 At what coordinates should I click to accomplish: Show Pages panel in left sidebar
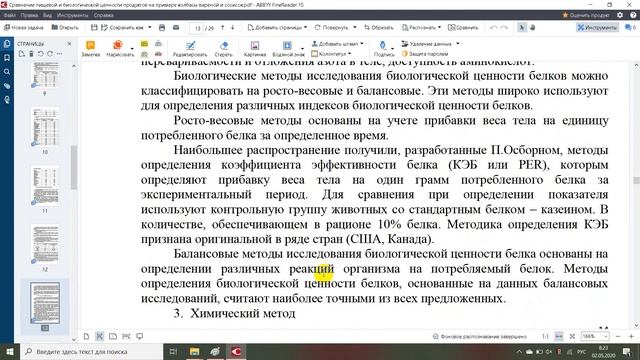tap(7, 44)
